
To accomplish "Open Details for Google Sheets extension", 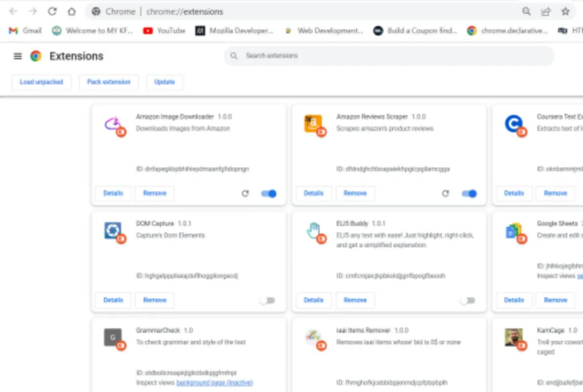I will tap(514, 300).
